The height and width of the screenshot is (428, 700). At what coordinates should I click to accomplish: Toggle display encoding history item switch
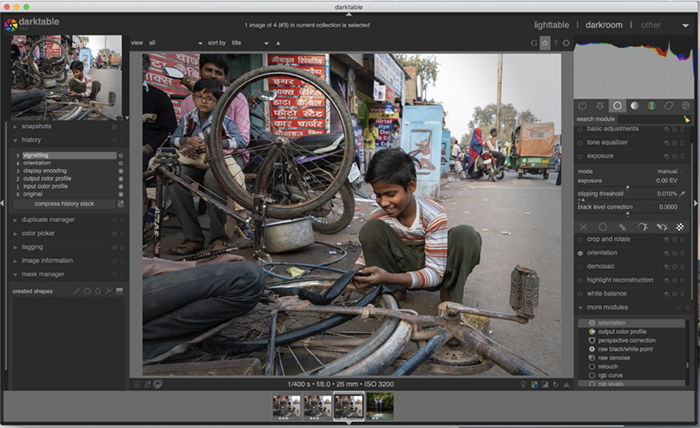tap(121, 171)
